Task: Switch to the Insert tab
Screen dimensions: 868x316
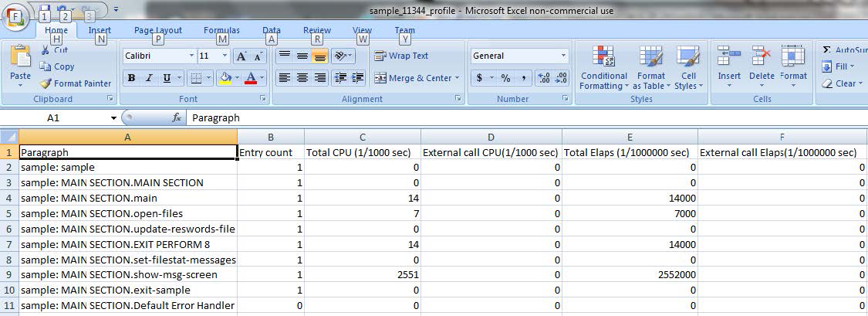Action: pyautogui.click(x=100, y=30)
